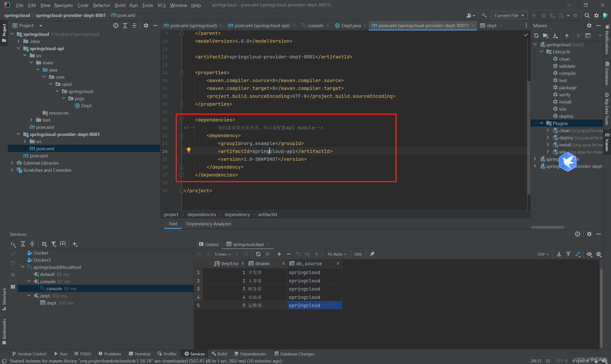611x364 pixels.
Task: Click Search Everywhere magnifier icon
Action: [587, 16]
